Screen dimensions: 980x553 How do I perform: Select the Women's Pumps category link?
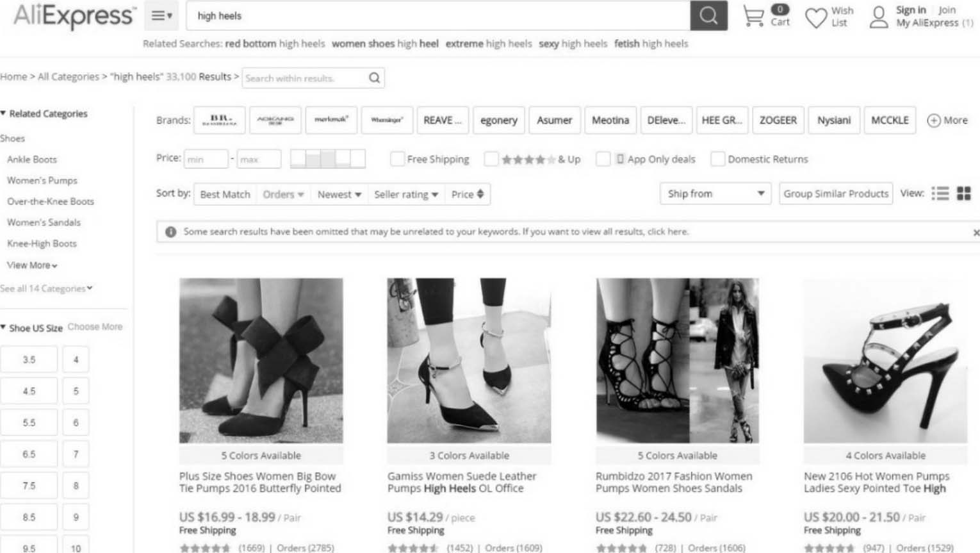42,181
